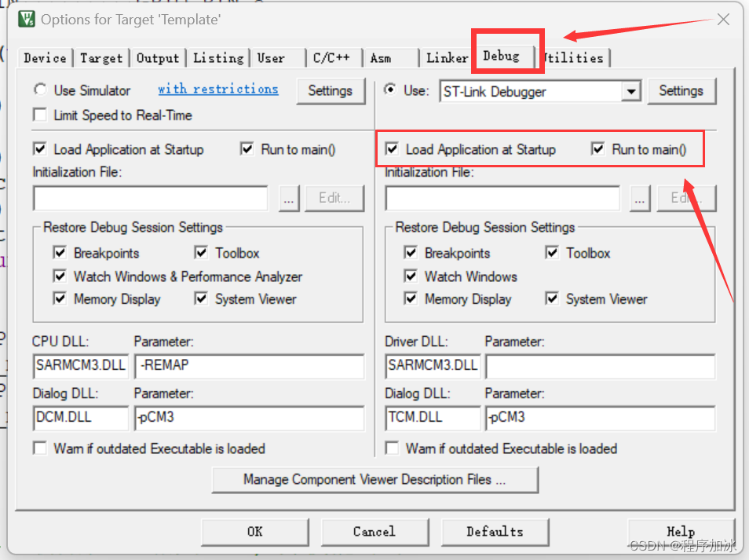Toggle debugger Toolbox checkbox

(552, 252)
